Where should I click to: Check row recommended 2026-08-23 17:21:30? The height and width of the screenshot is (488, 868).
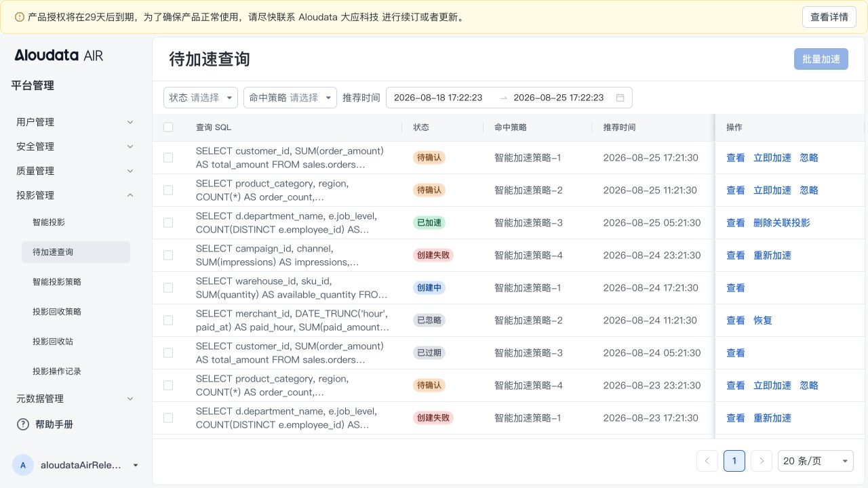(168, 418)
